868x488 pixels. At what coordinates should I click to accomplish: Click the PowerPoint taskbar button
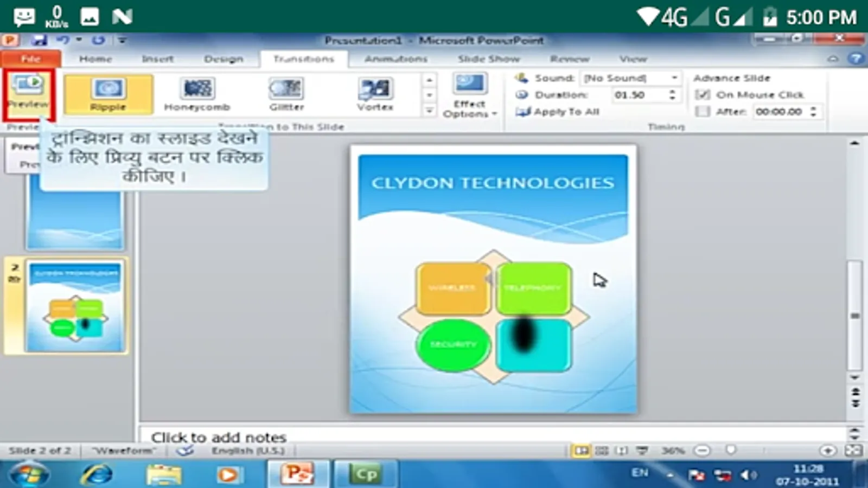coord(297,474)
